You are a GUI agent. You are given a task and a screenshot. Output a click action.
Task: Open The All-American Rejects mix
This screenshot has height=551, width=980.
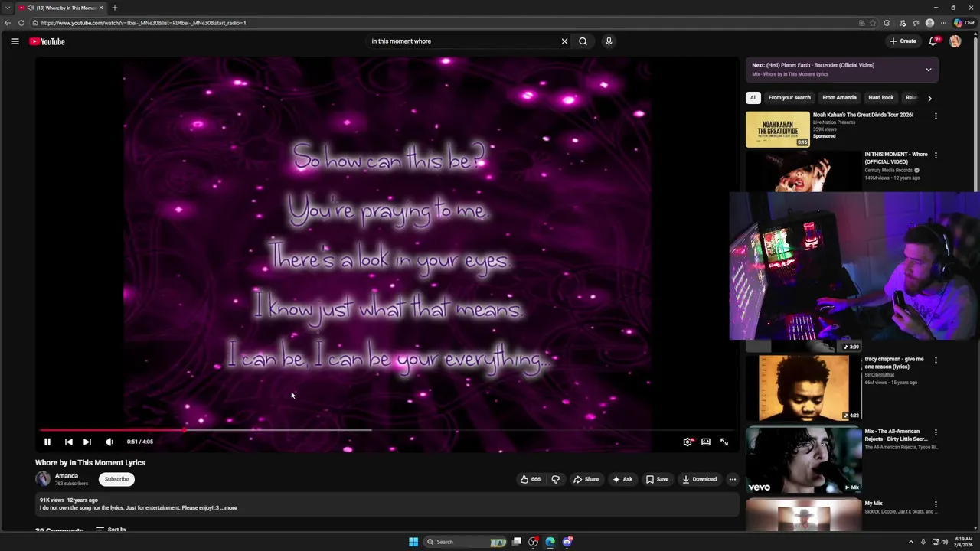tap(804, 461)
